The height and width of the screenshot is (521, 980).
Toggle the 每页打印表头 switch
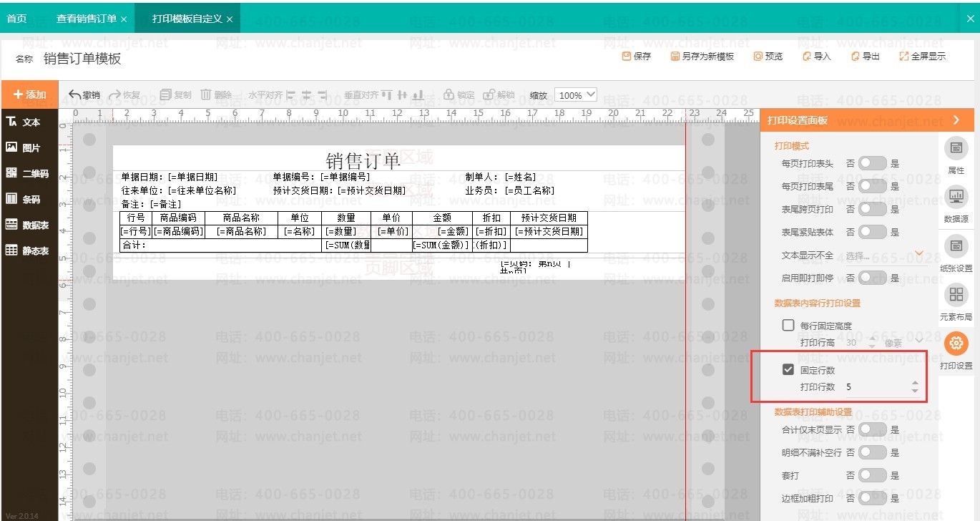(x=872, y=163)
